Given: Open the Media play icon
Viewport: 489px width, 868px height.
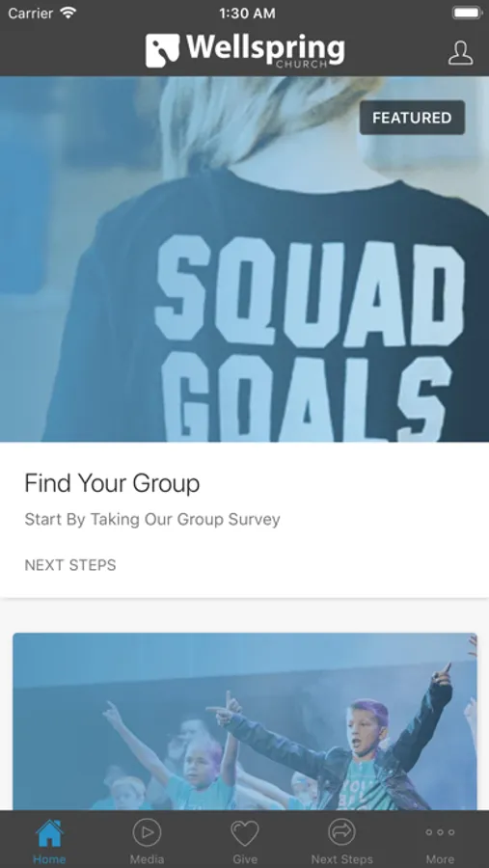Looking at the screenshot, I should tap(147, 832).
